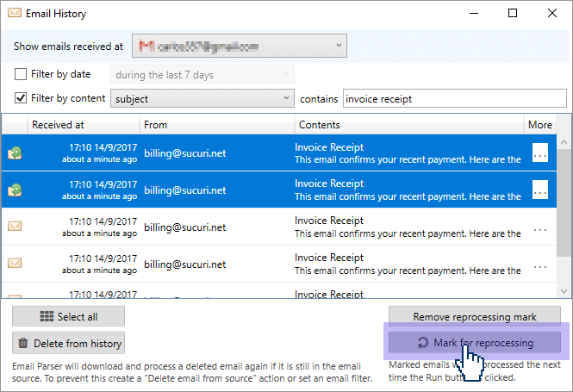Open More options for the first selected email

pos(540,152)
